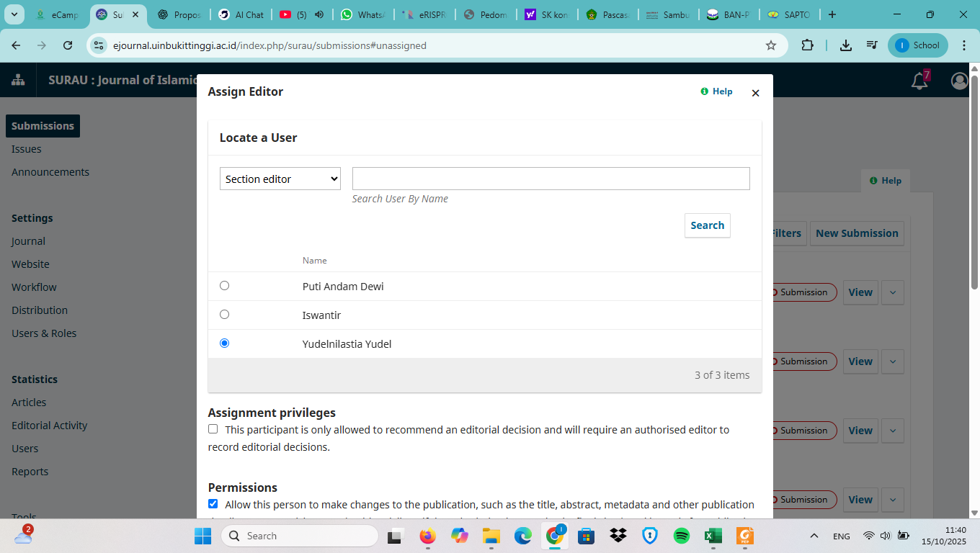Uncheck the Permissions publication changes checkbox
The width and height of the screenshot is (980, 553).
click(213, 504)
